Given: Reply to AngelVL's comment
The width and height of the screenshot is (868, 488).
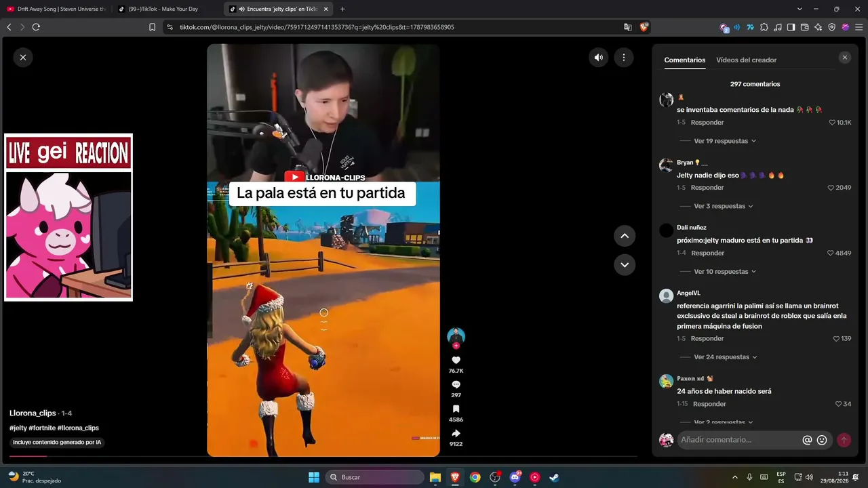Looking at the screenshot, I should click(x=707, y=338).
